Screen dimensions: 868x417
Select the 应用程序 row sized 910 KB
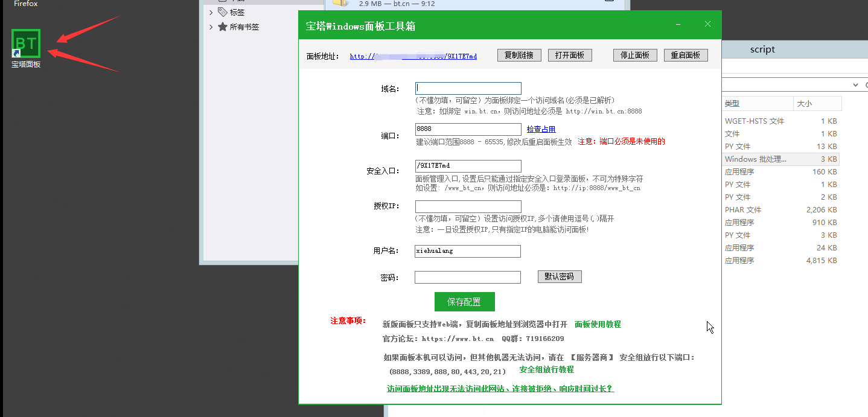point(781,222)
